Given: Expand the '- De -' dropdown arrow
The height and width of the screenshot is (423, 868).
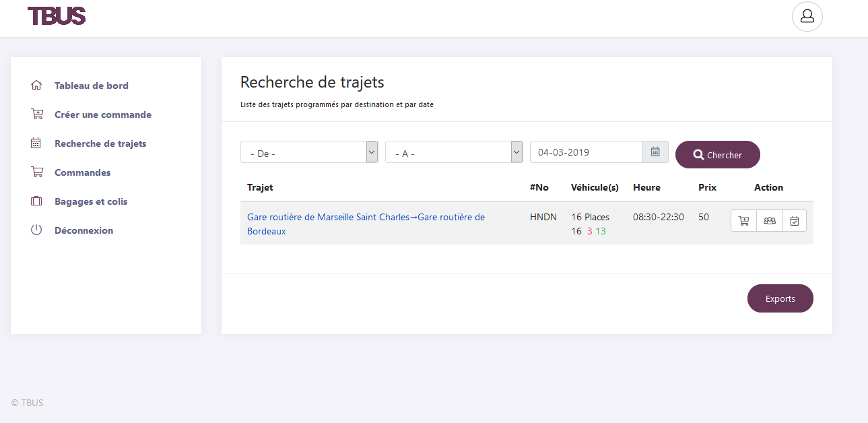Looking at the screenshot, I should [x=371, y=152].
